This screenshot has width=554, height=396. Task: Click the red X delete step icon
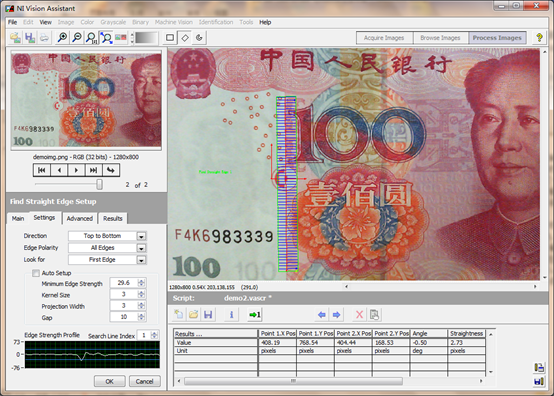point(359,314)
